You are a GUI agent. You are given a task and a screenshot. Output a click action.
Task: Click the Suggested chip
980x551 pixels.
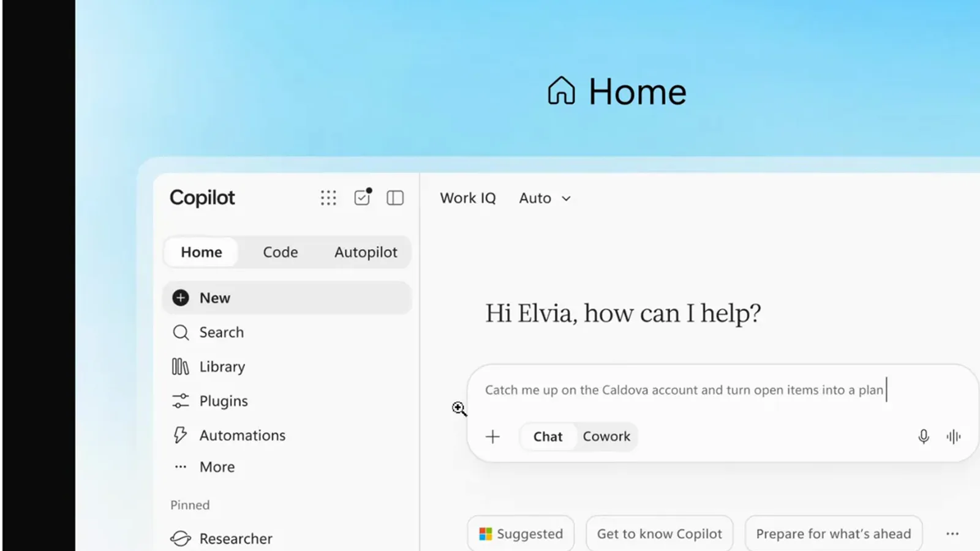pyautogui.click(x=521, y=534)
